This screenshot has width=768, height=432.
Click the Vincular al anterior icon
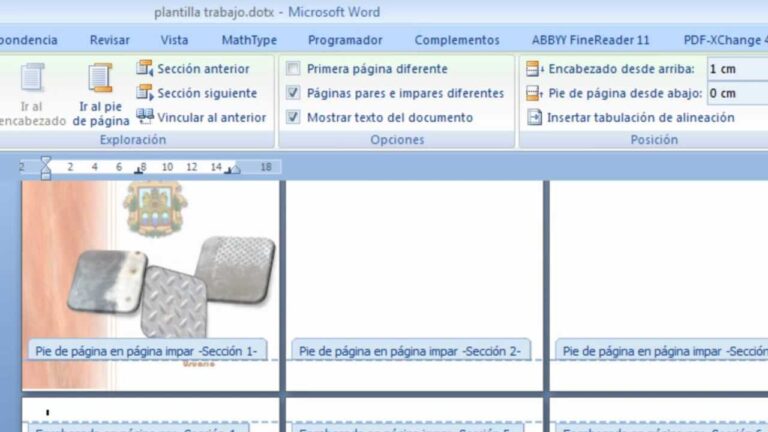[x=144, y=117]
